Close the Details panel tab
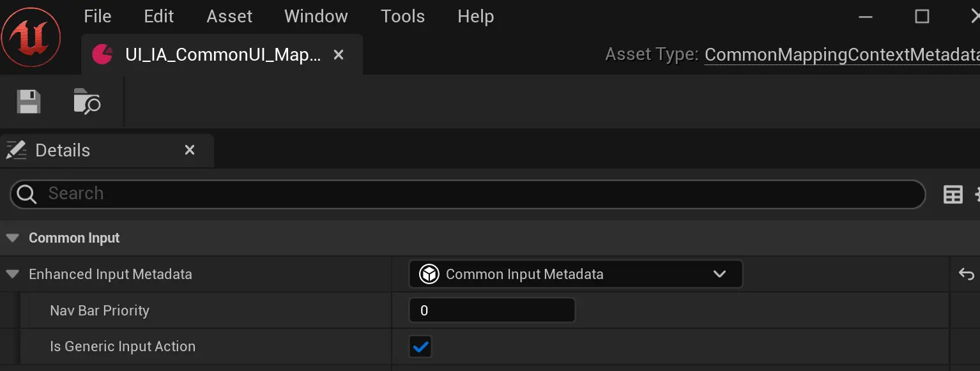The image size is (980, 371). [x=190, y=150]
